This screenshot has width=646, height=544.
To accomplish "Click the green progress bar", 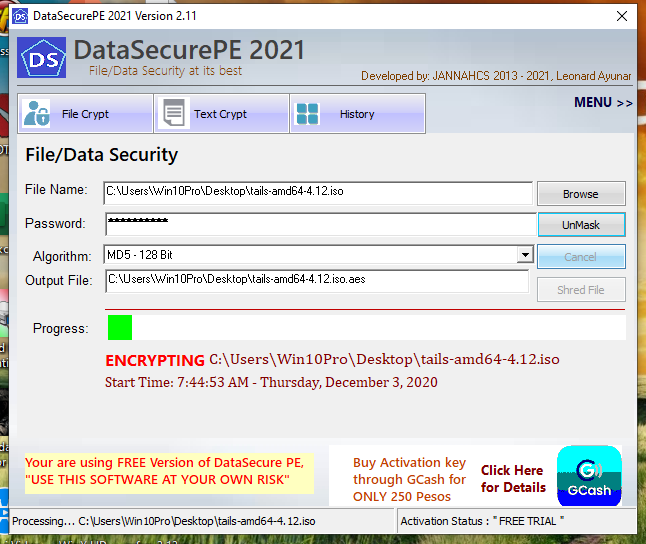I will pos(119,327).
